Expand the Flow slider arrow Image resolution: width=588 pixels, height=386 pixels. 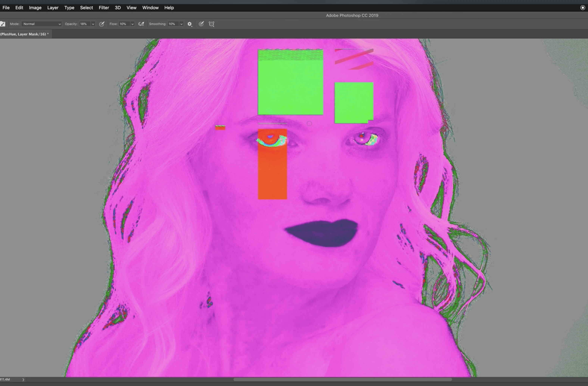pyautogui.click(x=132, y=24)
